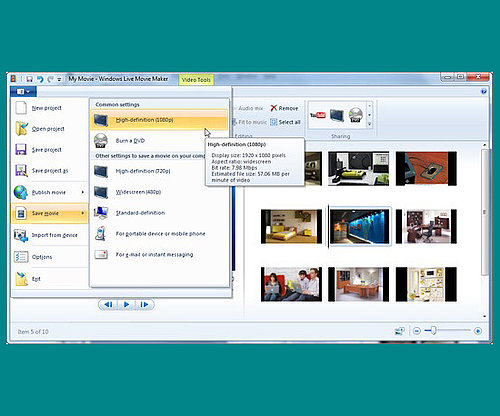The image size is (500, 416).
Task: Click the Open project folder icon
Action: (22, 129)
